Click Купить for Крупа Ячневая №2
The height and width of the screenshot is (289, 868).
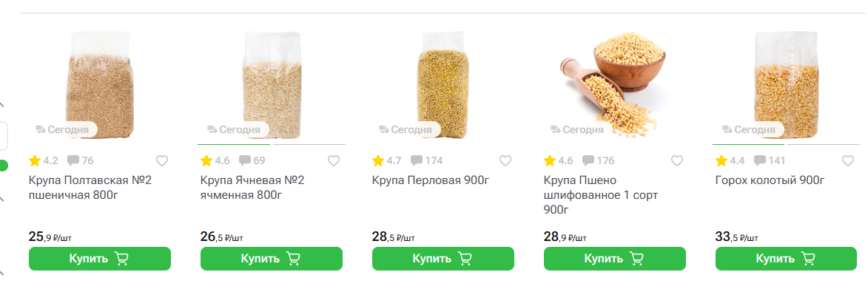tap(272, 259)
